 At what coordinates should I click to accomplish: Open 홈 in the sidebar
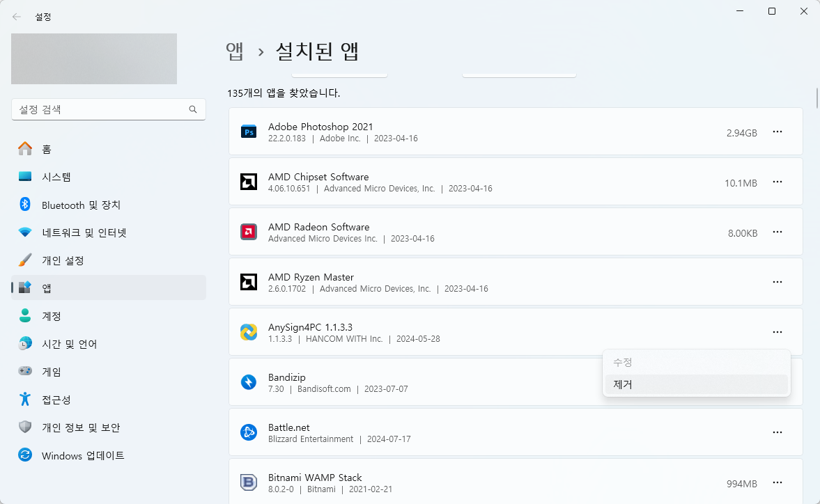click(x=108, y=150)
